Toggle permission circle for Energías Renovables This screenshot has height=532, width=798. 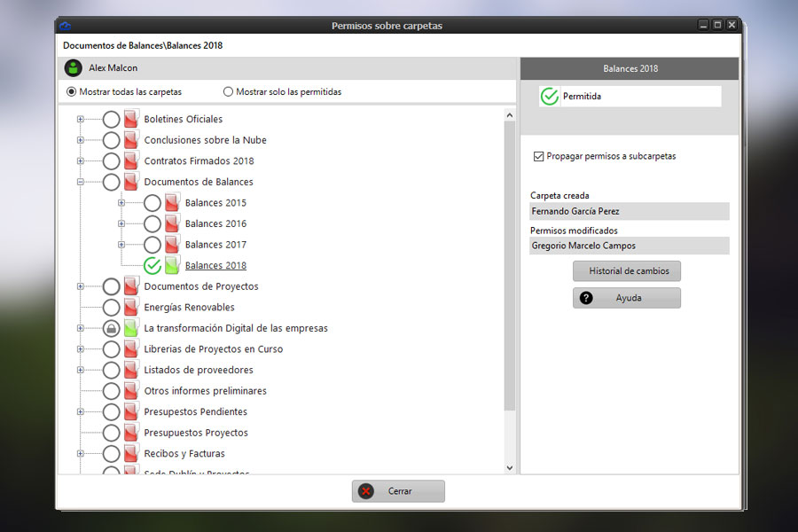111,308
